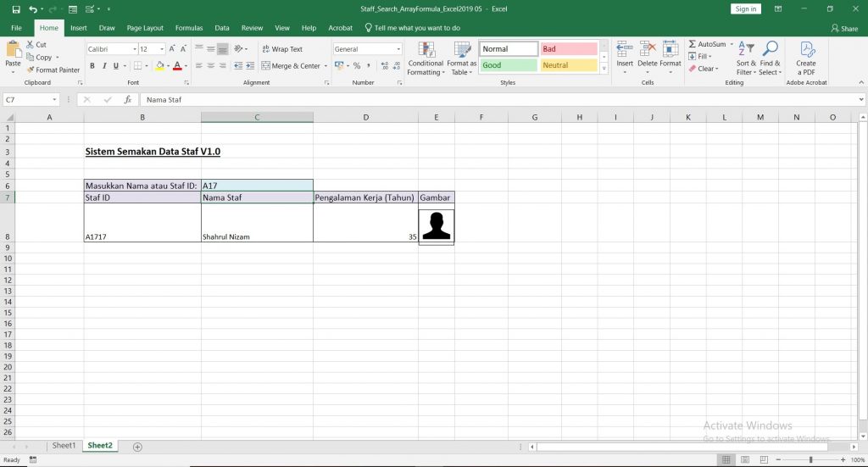This screenshot has height=467, width=868.
Task: Apply the Good cell style
Action: pos(509,64)
